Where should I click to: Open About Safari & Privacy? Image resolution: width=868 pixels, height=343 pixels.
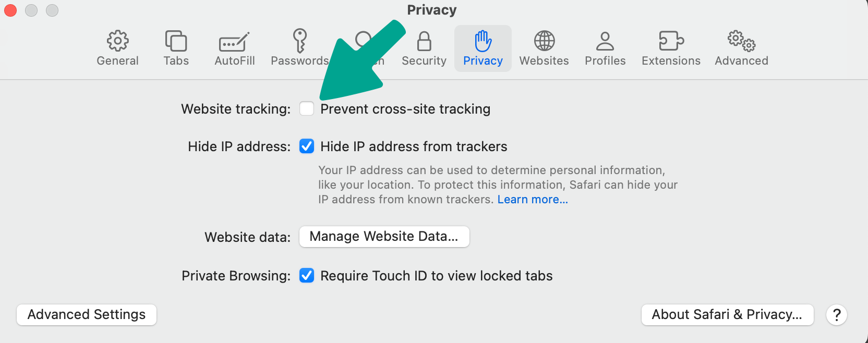[727, 315]
